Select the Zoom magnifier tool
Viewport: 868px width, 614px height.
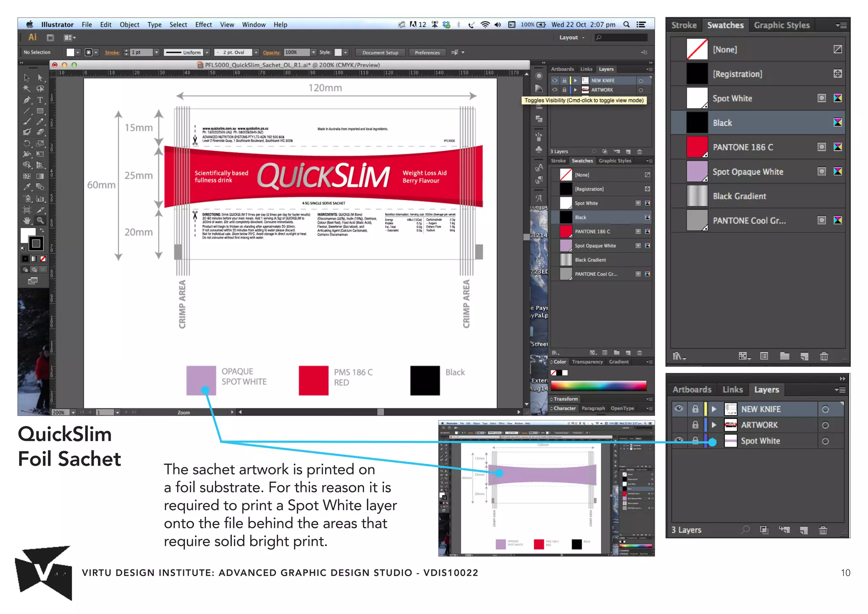tap(40, 220)
